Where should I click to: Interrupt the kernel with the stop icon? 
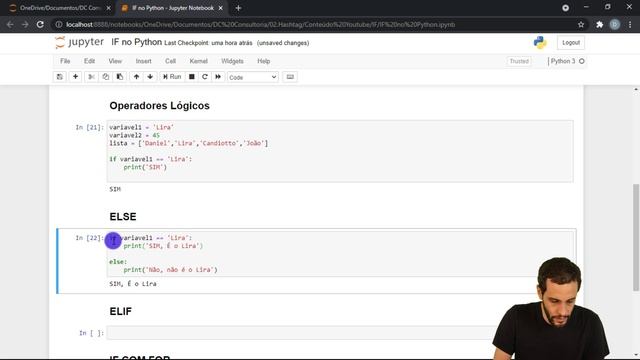[x=191, y=77]
